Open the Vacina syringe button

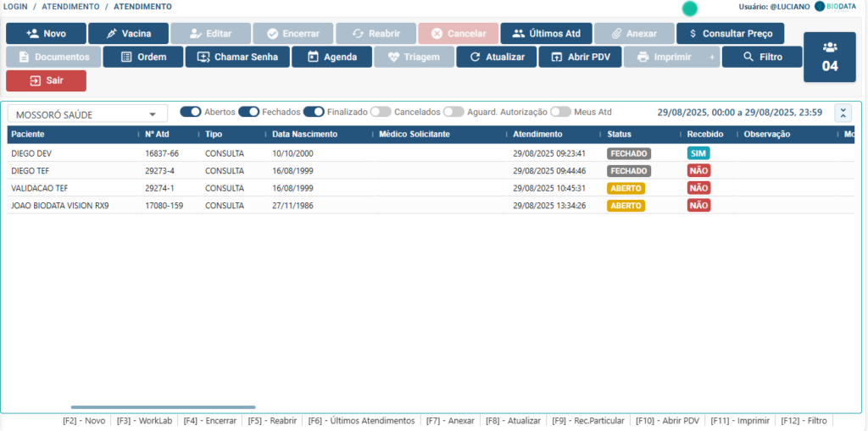point(128,34)
